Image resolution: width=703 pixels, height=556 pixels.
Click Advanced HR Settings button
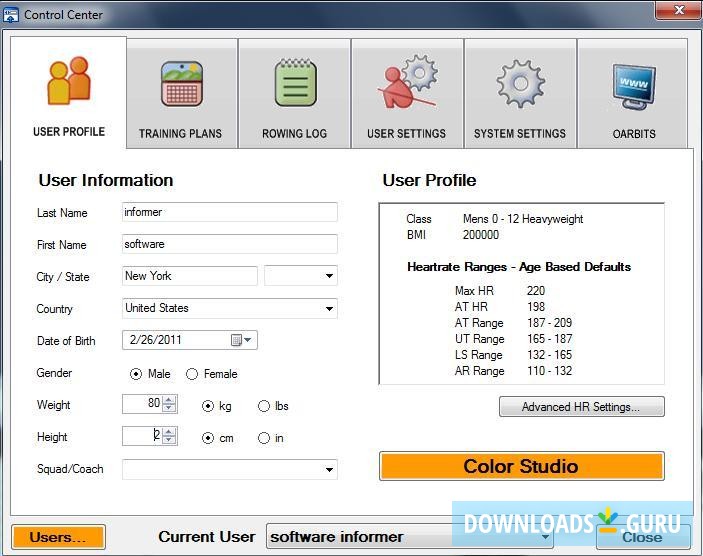click(x=581, y=407)
